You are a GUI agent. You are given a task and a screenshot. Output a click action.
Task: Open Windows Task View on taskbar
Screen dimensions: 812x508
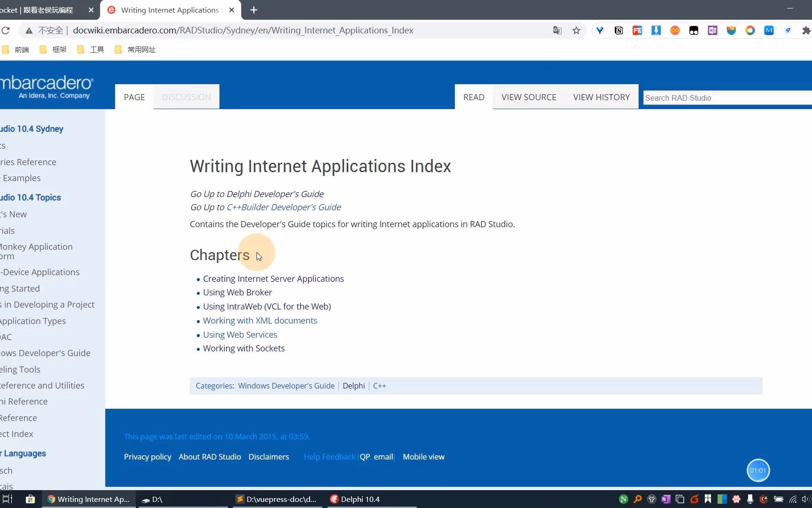tap(8, 499)
